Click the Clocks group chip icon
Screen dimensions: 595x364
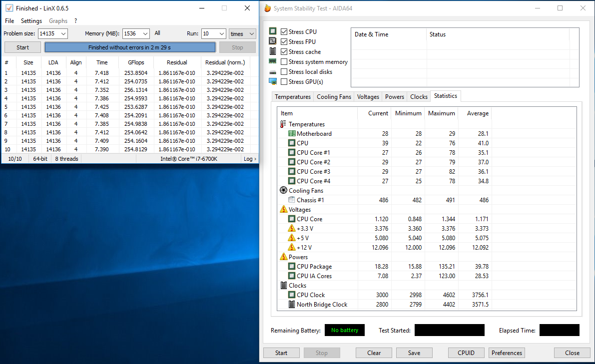(x=283, y=285)
